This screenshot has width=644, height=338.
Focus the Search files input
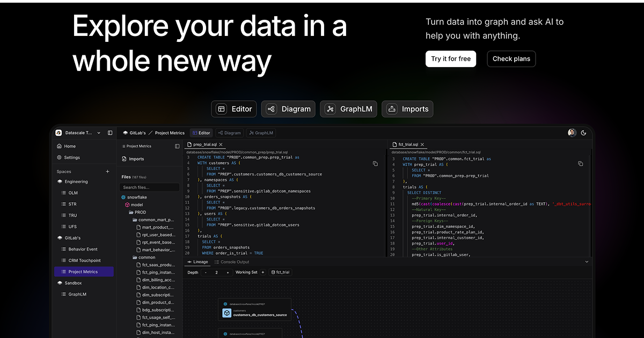click(150, 187)
